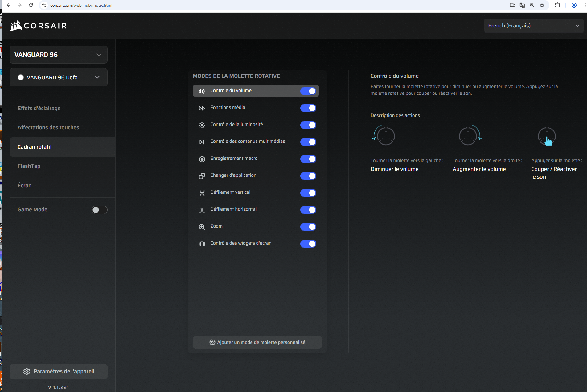Turn off Défilement horizontal toggle
This screenshot has height=392, width=587.
[x=308, y=210]
